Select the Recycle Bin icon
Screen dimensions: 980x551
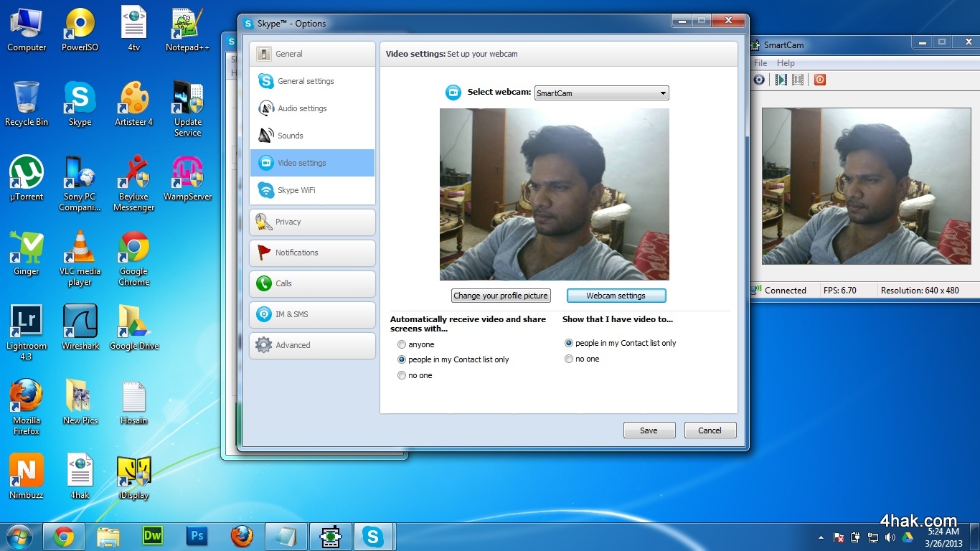[27, 104]
